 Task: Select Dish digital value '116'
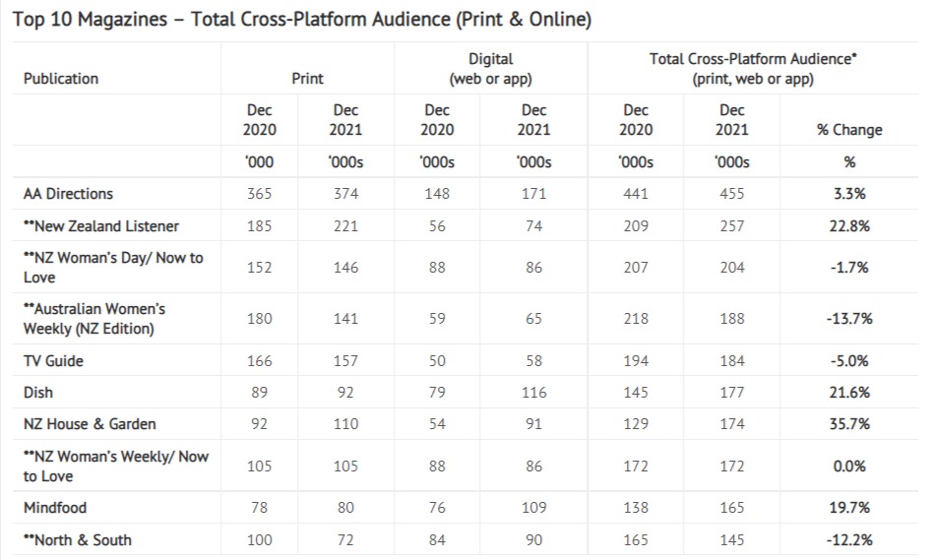pyautogui.click(x=533, y=393)
